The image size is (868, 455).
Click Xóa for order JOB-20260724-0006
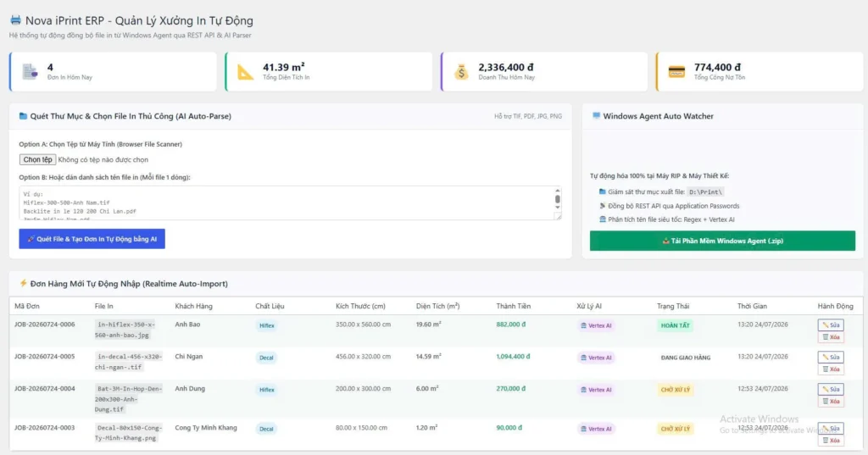tap(831, 337)
